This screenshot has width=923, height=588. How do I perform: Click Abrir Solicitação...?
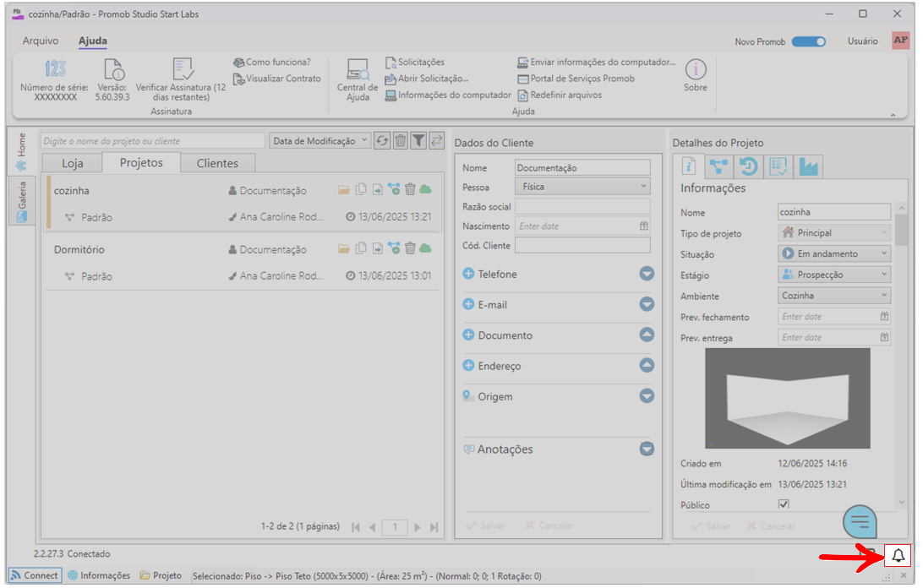tap(427, 79)
